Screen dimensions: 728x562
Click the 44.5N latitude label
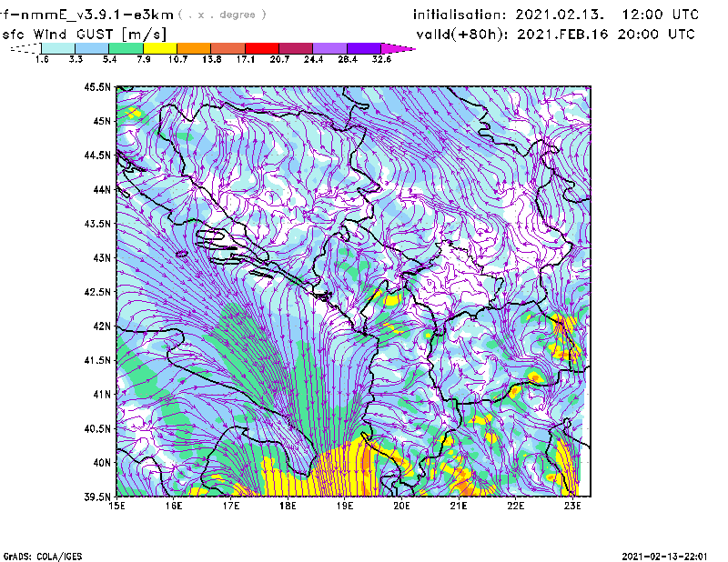pos(97,155)
